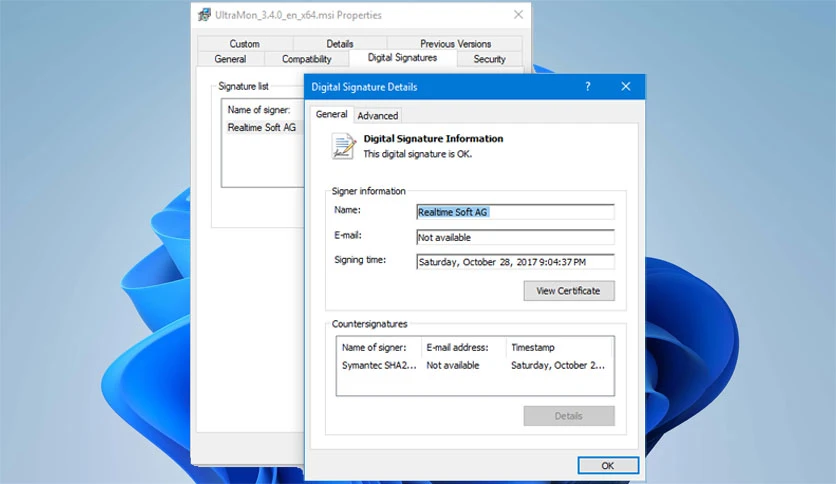Screen dimensions: 836x484
Task: Click the signer Name field with Realtime Soft AG
Action: click(515, 212)
